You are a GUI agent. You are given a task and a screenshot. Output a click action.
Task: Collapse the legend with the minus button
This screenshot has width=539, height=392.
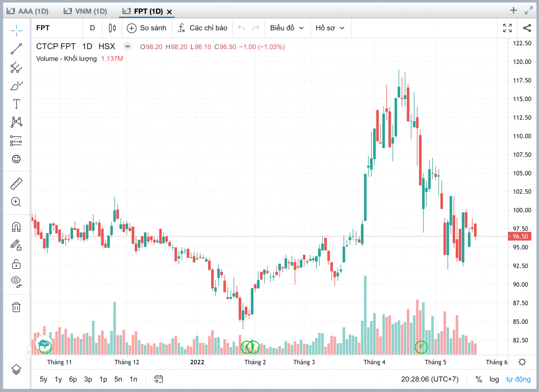127,46
